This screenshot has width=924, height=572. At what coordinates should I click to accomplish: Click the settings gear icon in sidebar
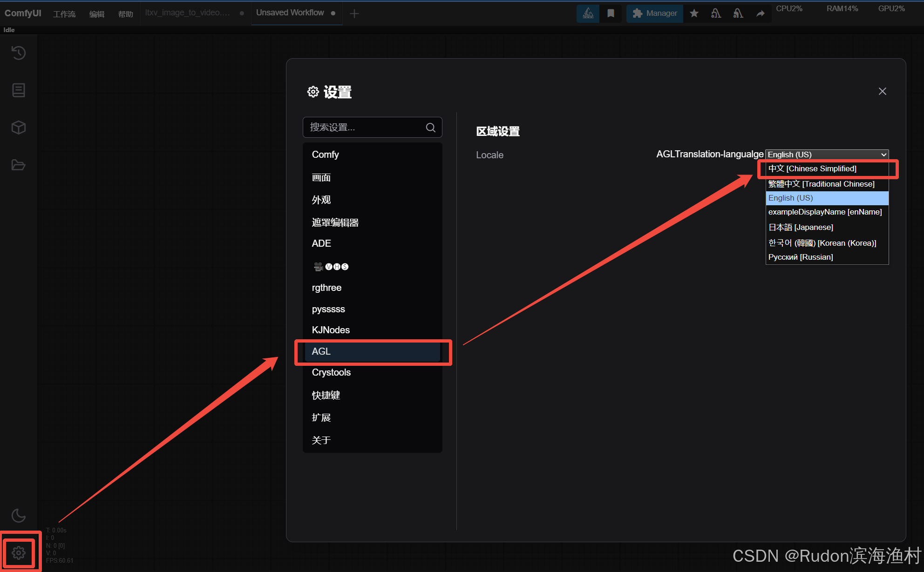19,553
